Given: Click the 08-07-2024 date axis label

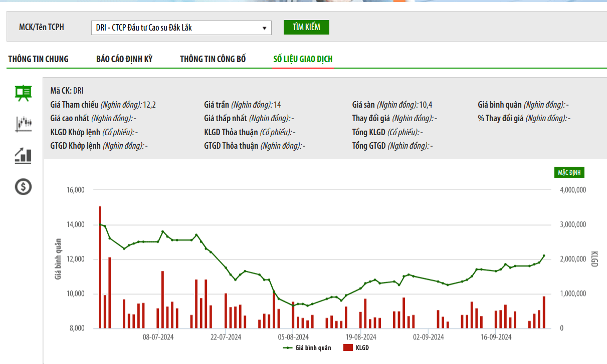Looking at the screenshot, I should tap(158, 337).
